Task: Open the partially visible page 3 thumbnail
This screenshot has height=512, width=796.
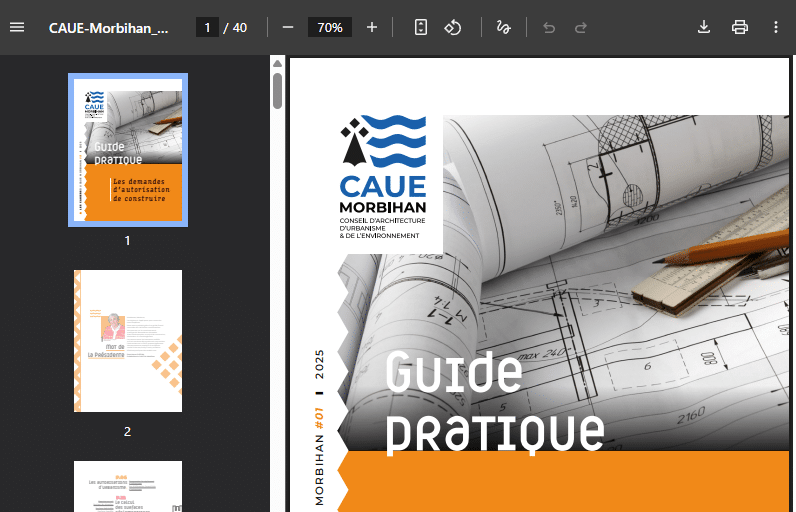Action: tap(127, 487)
